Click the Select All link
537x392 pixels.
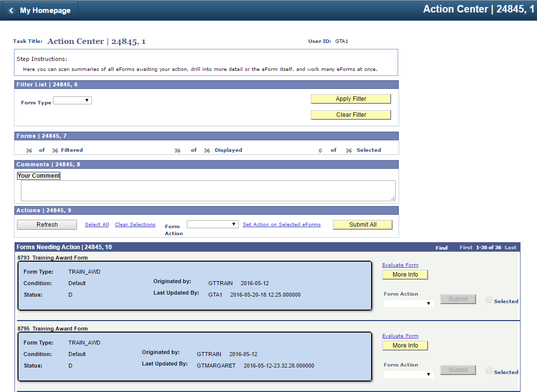[97, 225]
